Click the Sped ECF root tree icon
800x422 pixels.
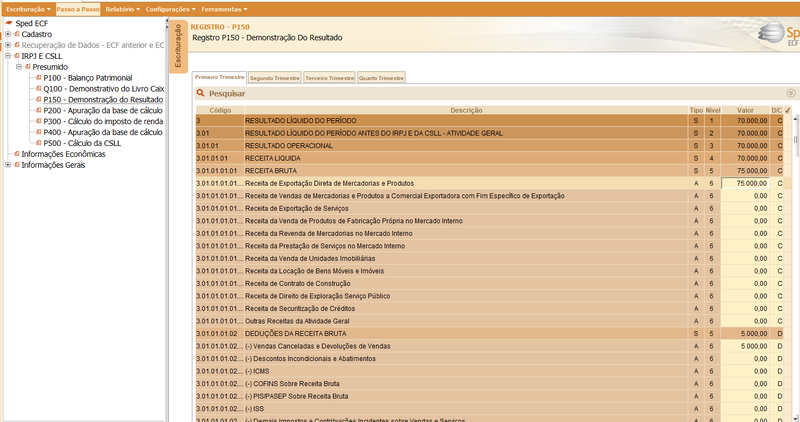[x=9, y=23]
